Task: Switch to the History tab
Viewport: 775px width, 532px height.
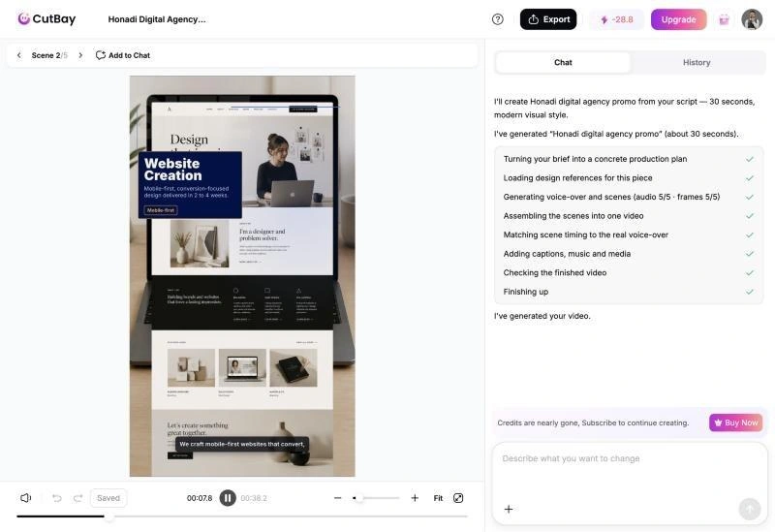Action: (x=697, y=62)
